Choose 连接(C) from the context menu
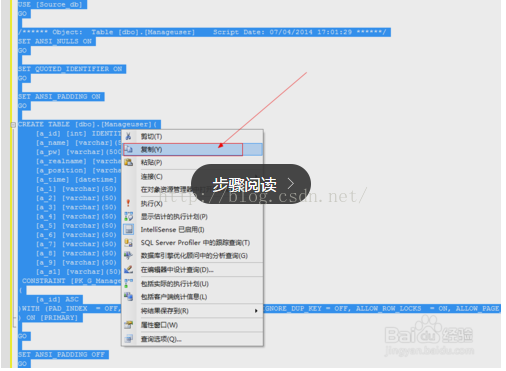Image resolution: width=506 pixels, height=371 pixels. pyautogui.click(x=152, y=176)
